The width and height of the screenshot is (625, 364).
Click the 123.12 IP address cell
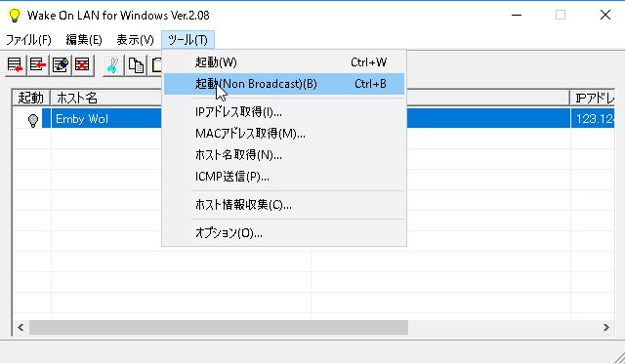(x=593, y=119)
